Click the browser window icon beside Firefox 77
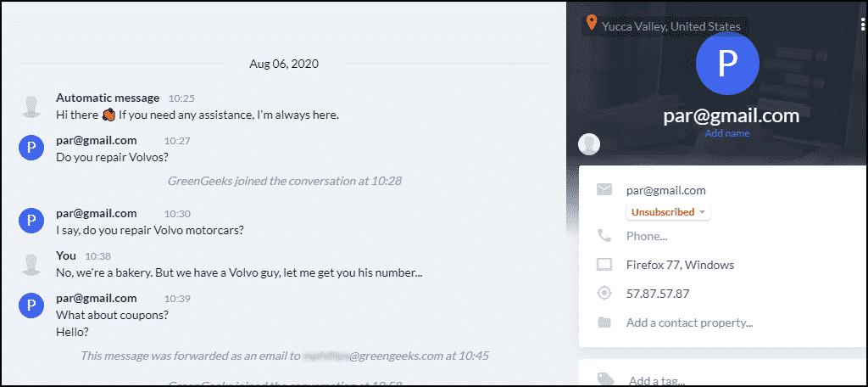Image resolution: width=868 pixels, height=387 pixels. [604, 265]
